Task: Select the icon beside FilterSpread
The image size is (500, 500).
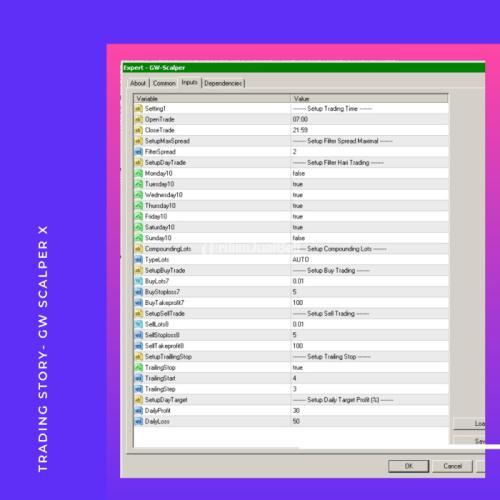Action: point(139,152)
